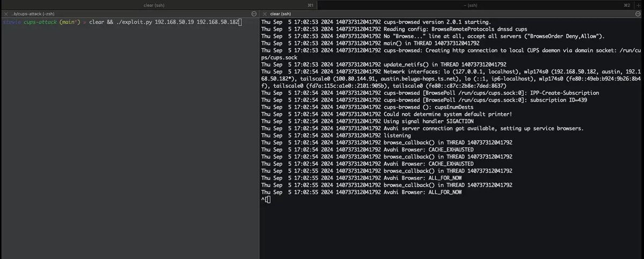The height and width of the screenshot is (259, 644).
Task: Open the right pane's options menu icon
Action: [638, 13]
